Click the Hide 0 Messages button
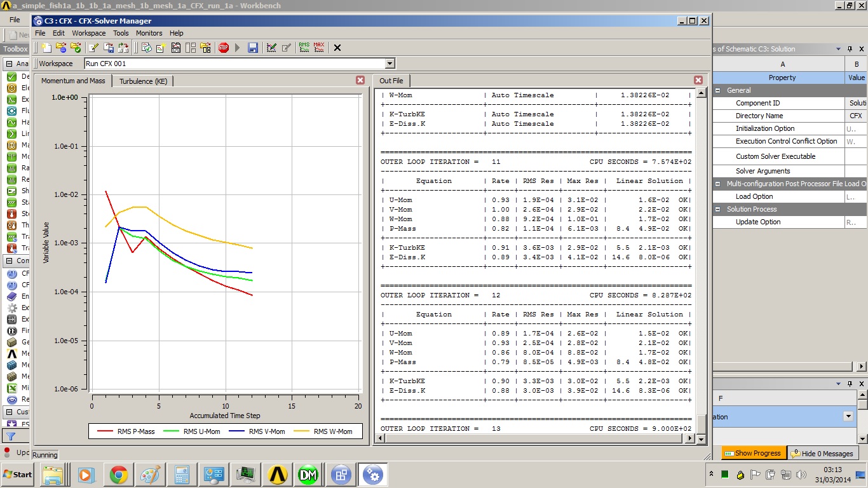 point(822,453)
